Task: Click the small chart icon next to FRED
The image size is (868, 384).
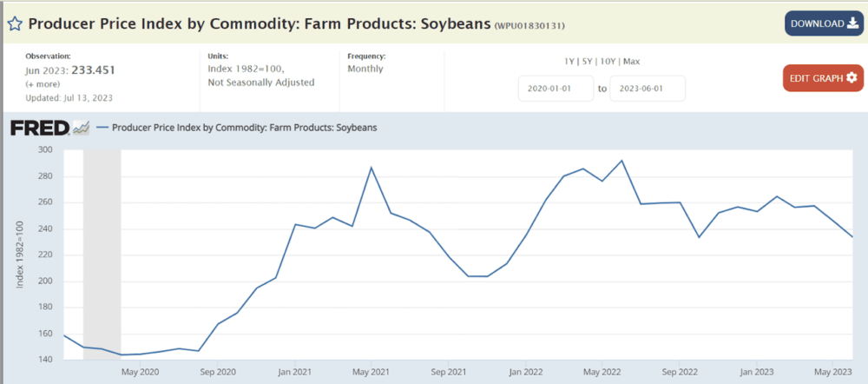Action: click(81, 128)
